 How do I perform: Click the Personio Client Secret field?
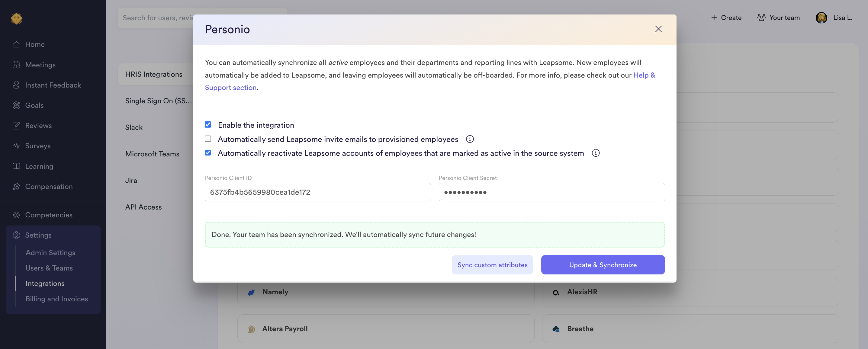551,192
